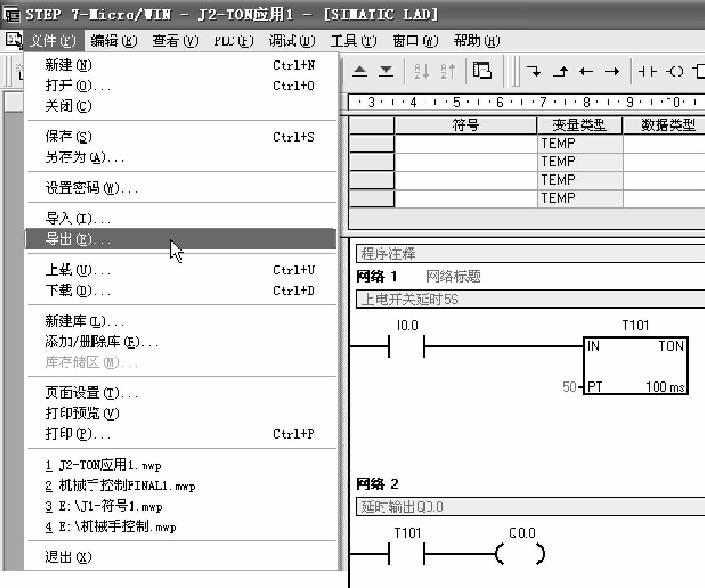Open the Tools (工具) menu
This screenshot has width=705, height=588.
pos(353,41)
